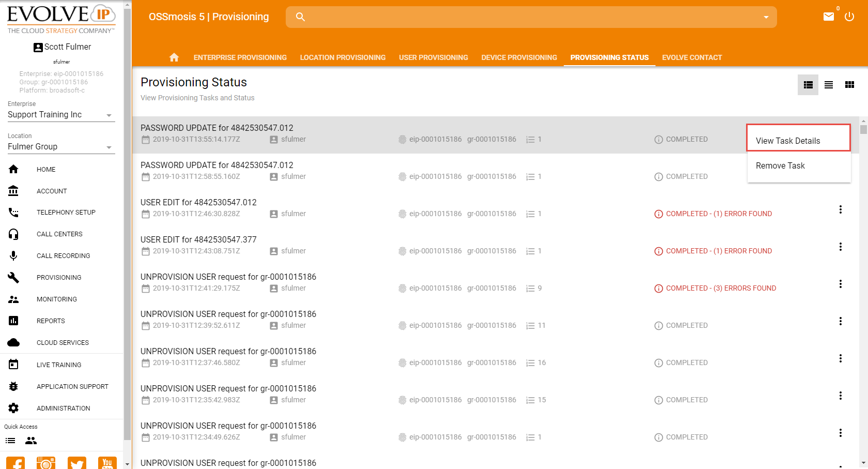Image resolution: width=868 pixels, height=469 pixels.
Task: Switch to grid tile view
Action: point(849,85)
